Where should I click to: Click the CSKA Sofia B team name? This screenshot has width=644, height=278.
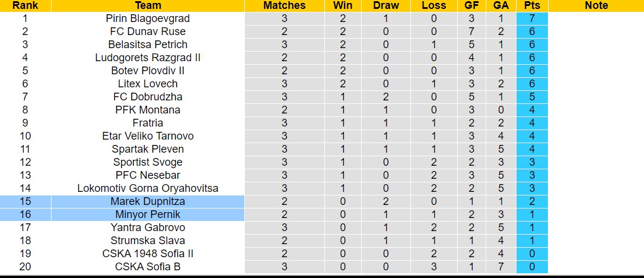148,267
